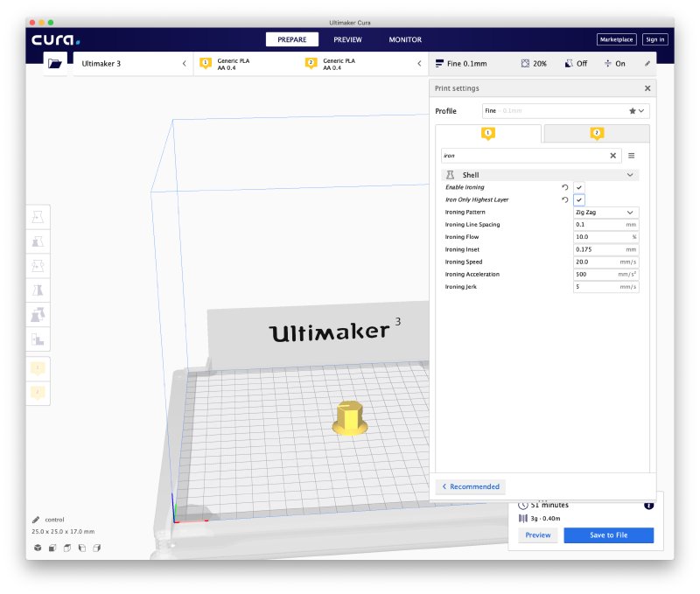Click support Off icon in header
The width and height of the screenshot is (700, 594).
[569, 63]
